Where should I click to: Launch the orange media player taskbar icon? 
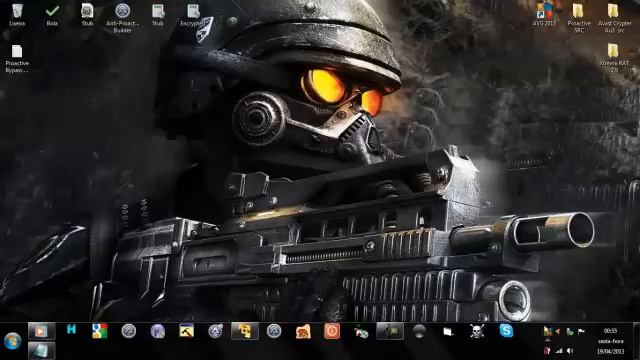[x=41, y=331]
